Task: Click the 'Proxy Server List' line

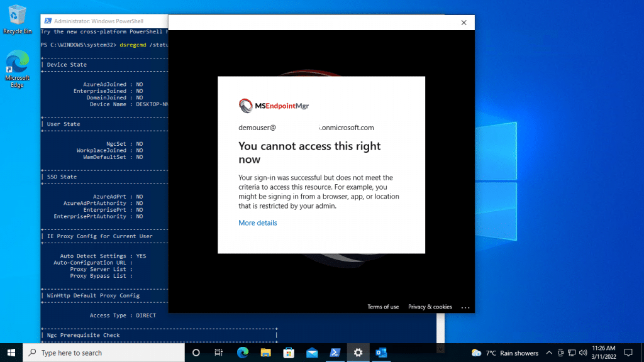Action: point(101,269)
